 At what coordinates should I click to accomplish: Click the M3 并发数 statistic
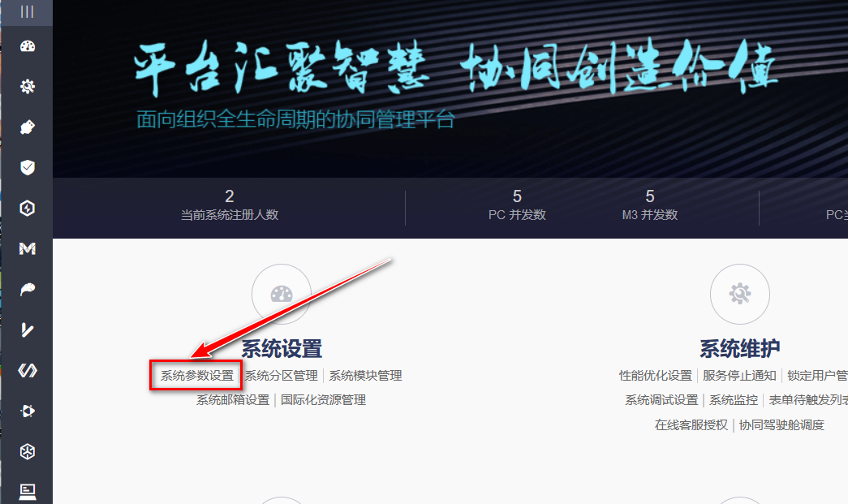[650, 205]
